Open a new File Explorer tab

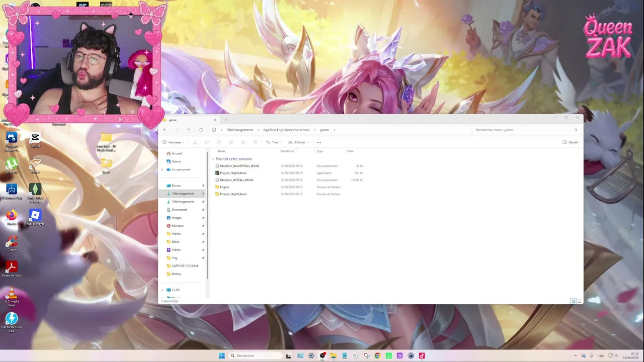tap(226, 120)
